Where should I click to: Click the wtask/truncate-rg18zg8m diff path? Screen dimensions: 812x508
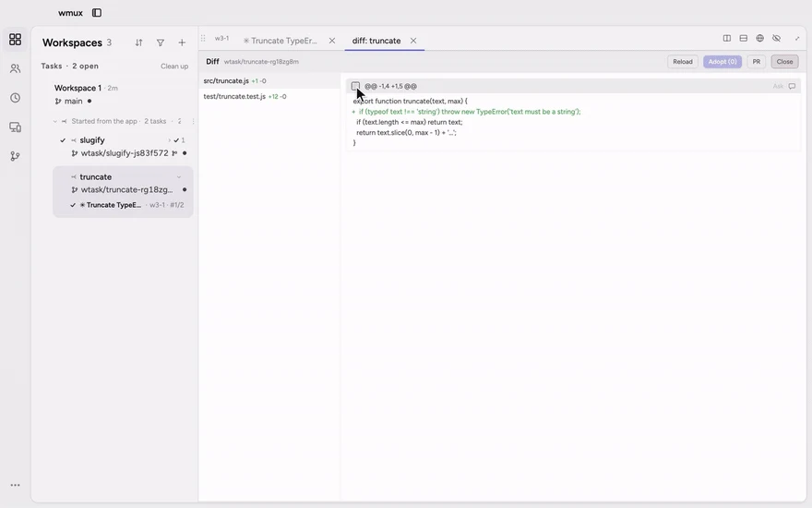coord(261,62)
